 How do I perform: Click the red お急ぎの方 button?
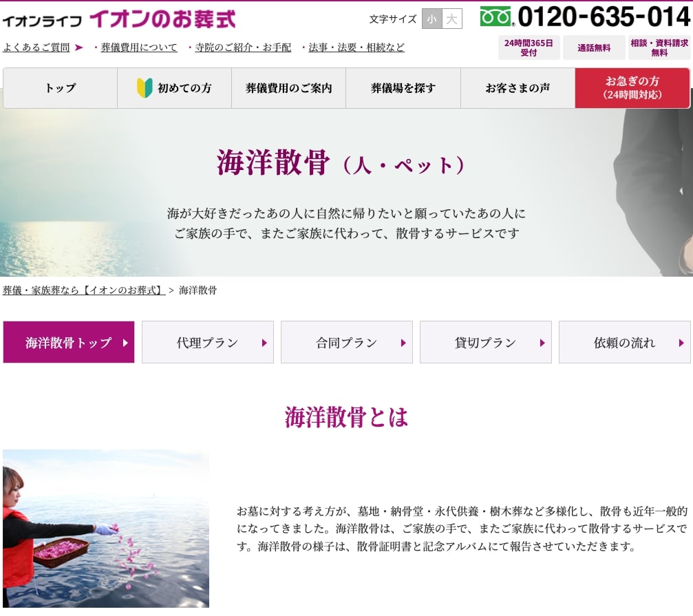click(x=632, y=88)
